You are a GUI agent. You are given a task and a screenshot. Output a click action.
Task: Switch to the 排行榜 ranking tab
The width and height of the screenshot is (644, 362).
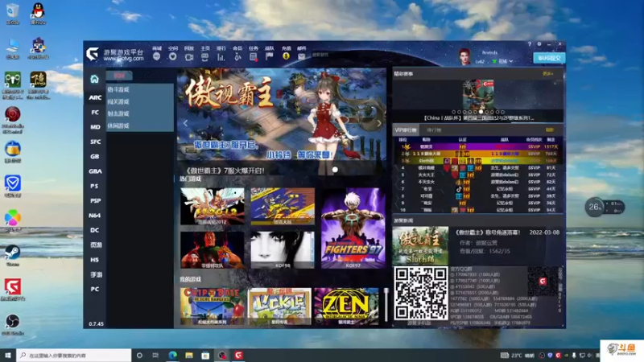coord(434,130)
